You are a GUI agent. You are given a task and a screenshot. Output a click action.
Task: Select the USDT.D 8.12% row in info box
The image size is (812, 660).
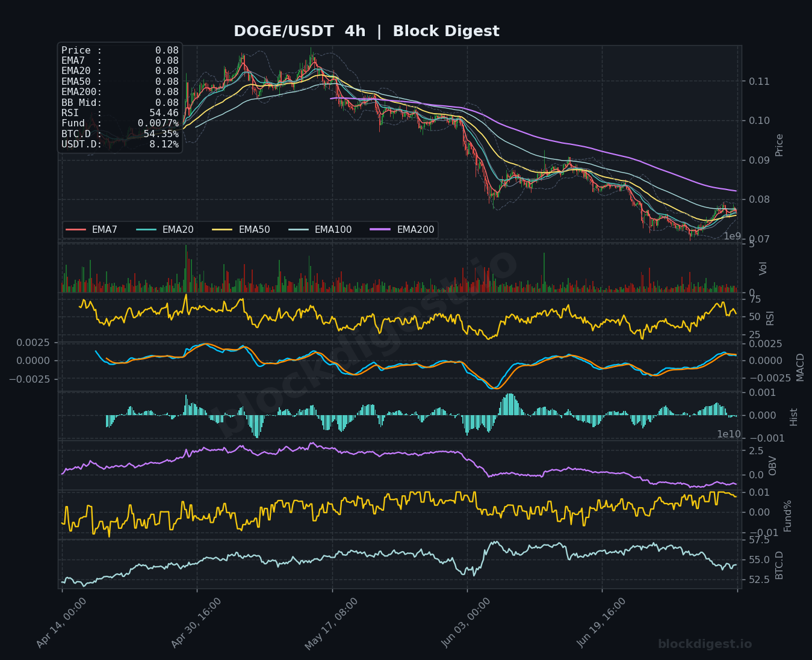tap(120, 144)
